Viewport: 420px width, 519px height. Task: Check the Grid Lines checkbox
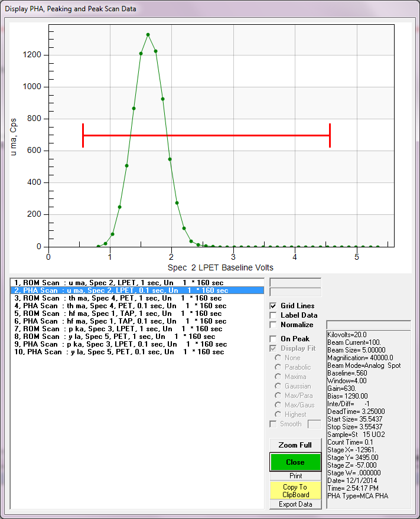point(274,306)
